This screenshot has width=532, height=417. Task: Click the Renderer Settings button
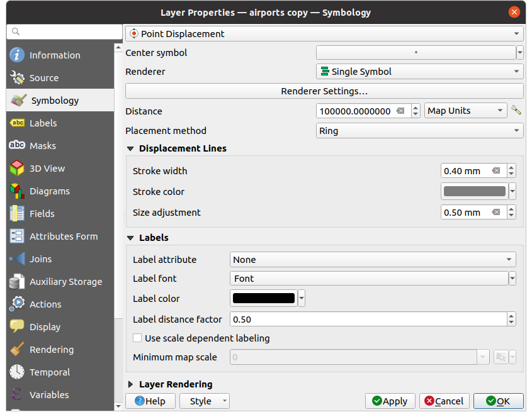pos(324,91)
